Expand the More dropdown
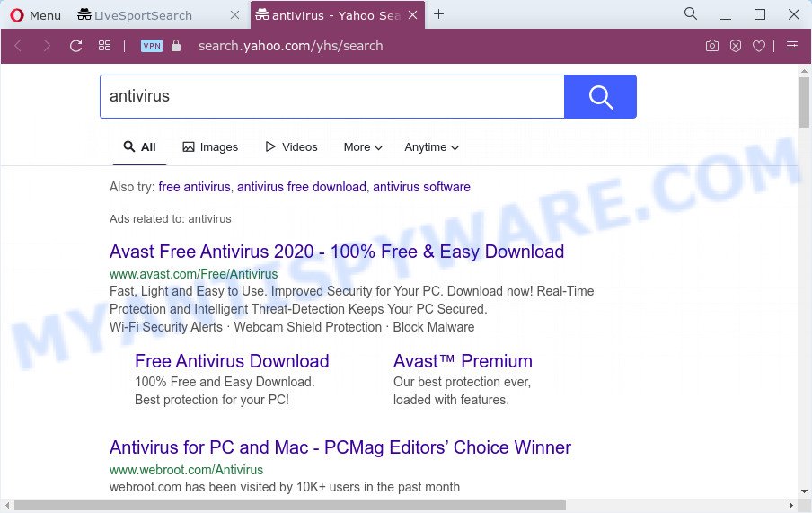 tap(363, 147)
